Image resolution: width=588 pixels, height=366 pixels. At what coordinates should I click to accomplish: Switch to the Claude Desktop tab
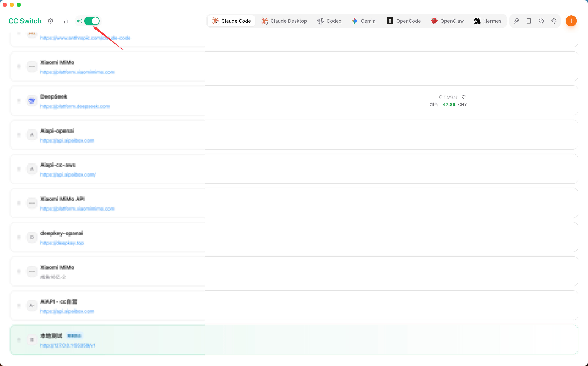coord(284,21)
